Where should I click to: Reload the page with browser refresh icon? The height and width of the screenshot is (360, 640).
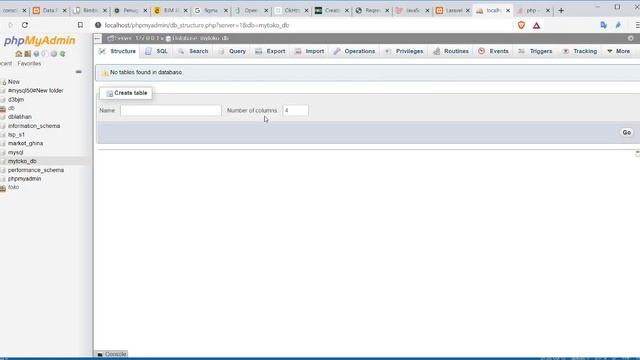(x=25, y=25)
